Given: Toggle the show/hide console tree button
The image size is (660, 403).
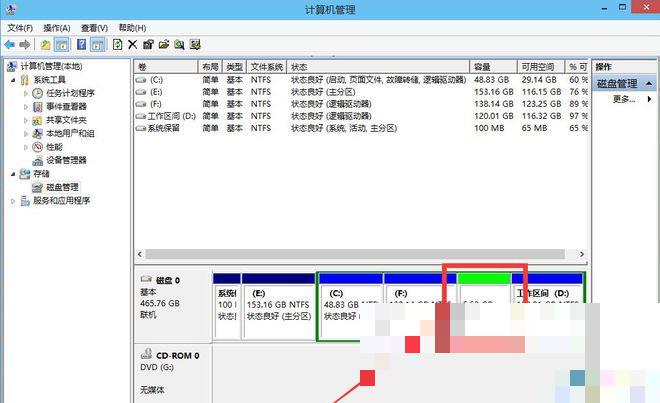Looking at the screenshot, I should [61, 44].
